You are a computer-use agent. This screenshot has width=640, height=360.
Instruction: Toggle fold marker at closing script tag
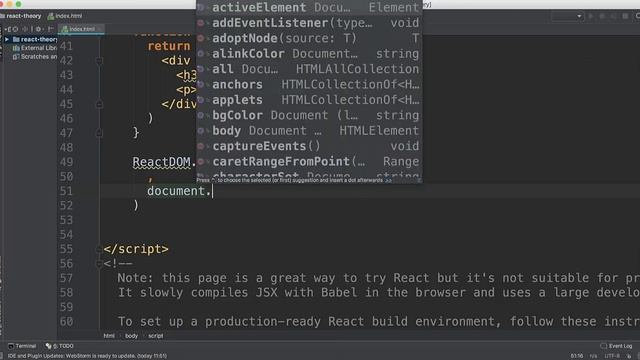pos(99,249)
